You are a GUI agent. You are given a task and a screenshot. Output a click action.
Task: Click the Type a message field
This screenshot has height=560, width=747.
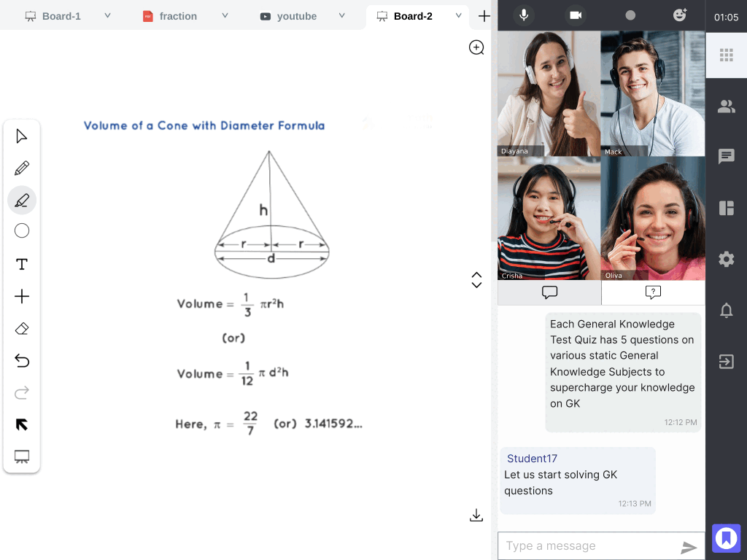coord(587,546)
